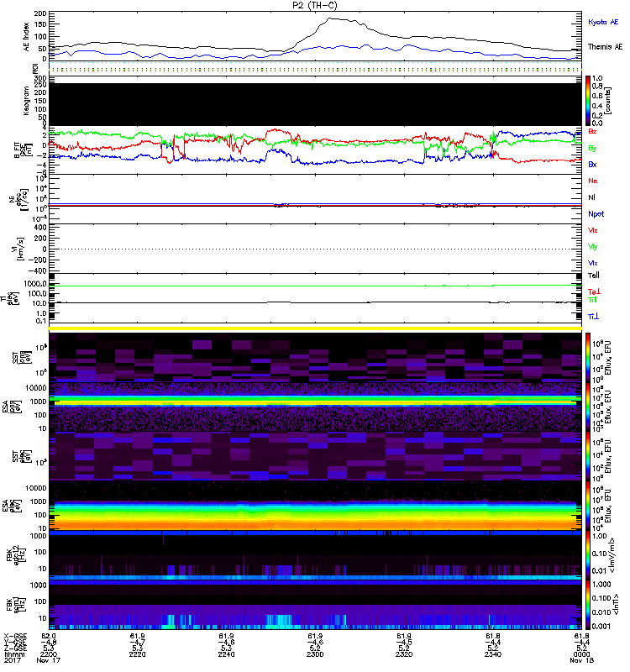Click the SST ions Eflux color bar
The image size is (630, 672).
588,358
